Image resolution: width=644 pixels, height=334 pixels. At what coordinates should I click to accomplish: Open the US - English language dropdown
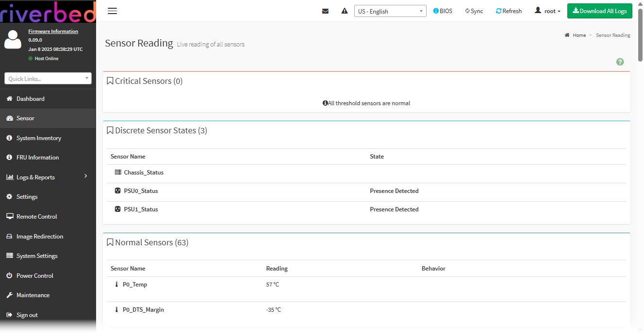point(390,11)
